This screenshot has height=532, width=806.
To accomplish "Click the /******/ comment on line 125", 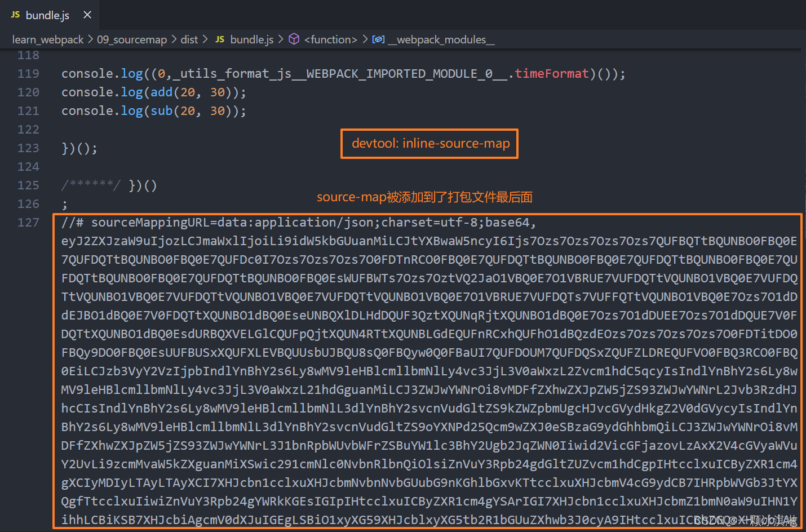I will point(91,185).
